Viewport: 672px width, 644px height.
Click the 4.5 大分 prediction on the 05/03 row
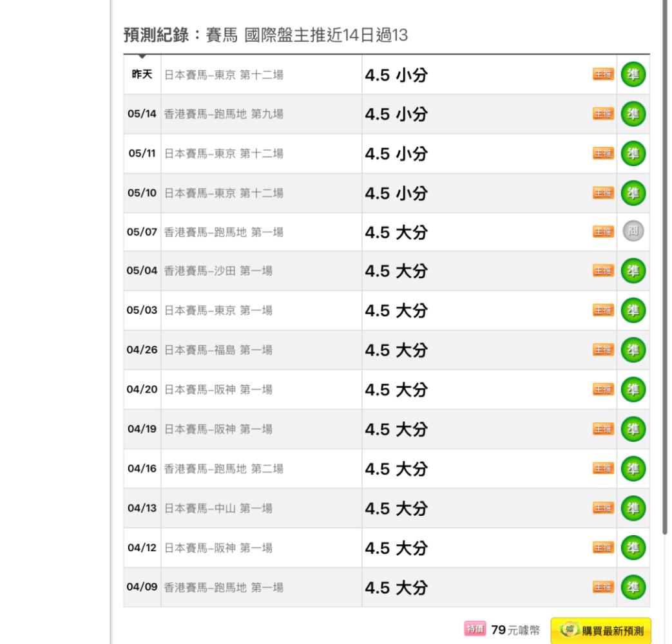click(x=396, y=310)
